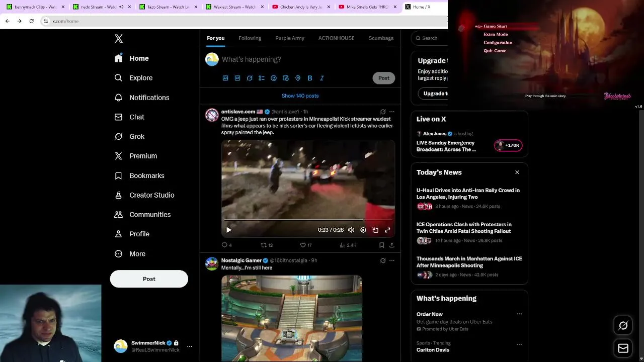The height and width of the screenshot is (362, 644).
Task: Ask Grok about Nostalgic Gamer post
Action: coord(383,260)
